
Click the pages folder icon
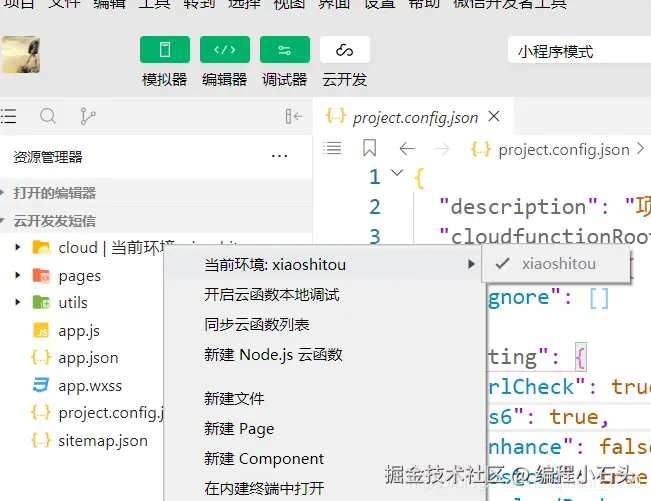pos(41,275)
